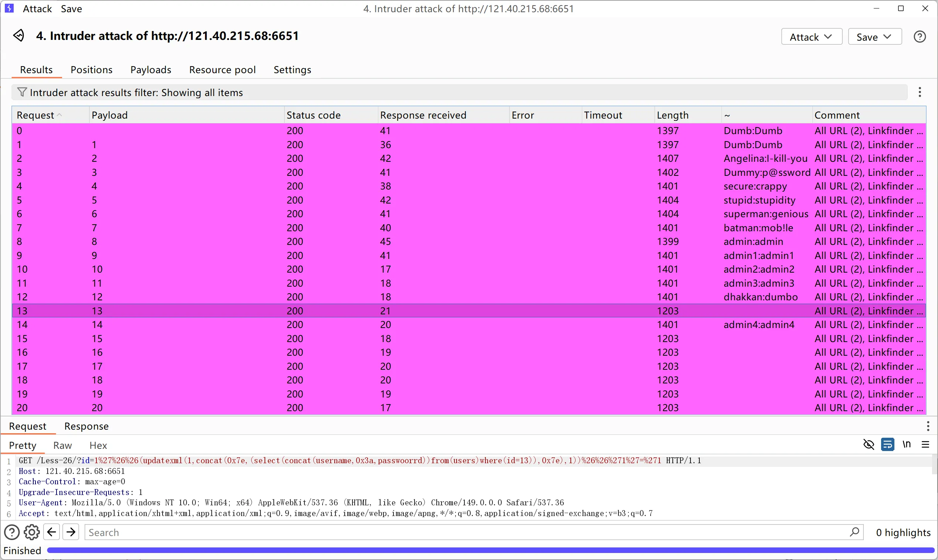The height and width of the screenshot is (560, 938).
Task: Toggle the show newline \n characters button
Action: (x=906, y=444)
